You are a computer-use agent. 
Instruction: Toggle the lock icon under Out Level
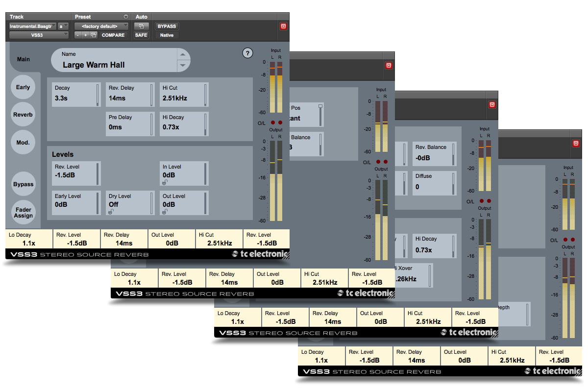point(166,212)
